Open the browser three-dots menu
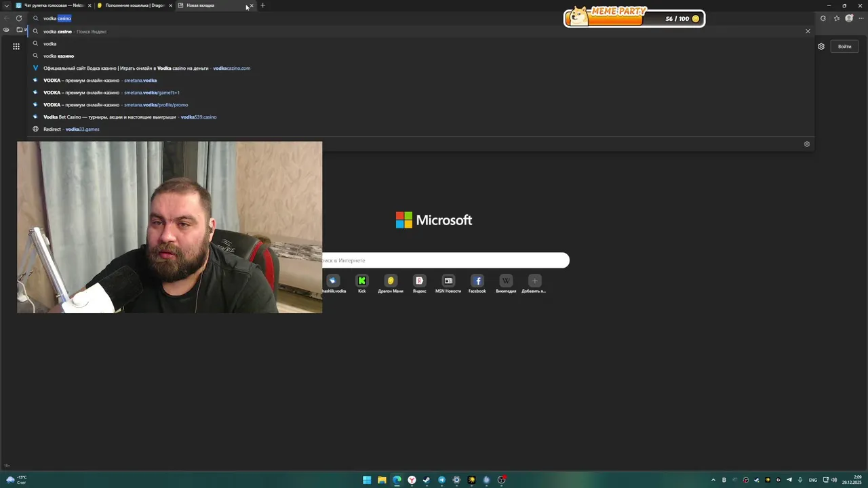The image size is (868, 488). click(861, 18)
